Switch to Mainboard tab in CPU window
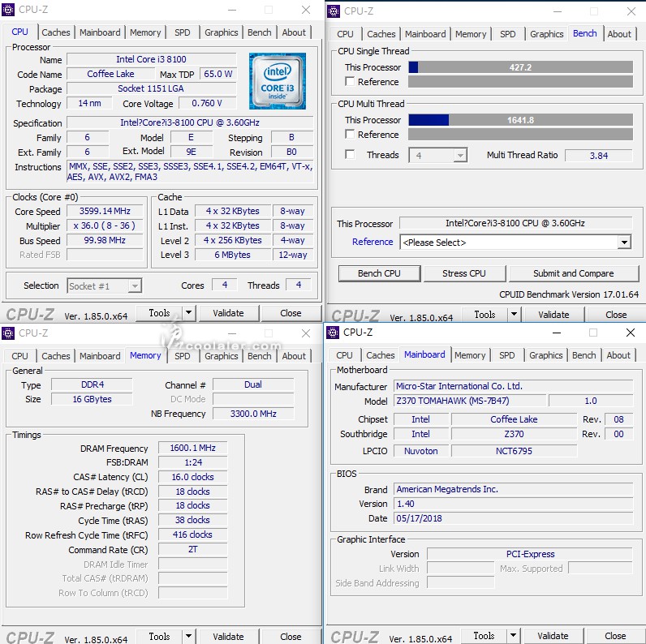646x644 pixels. (x=100, y=32)
